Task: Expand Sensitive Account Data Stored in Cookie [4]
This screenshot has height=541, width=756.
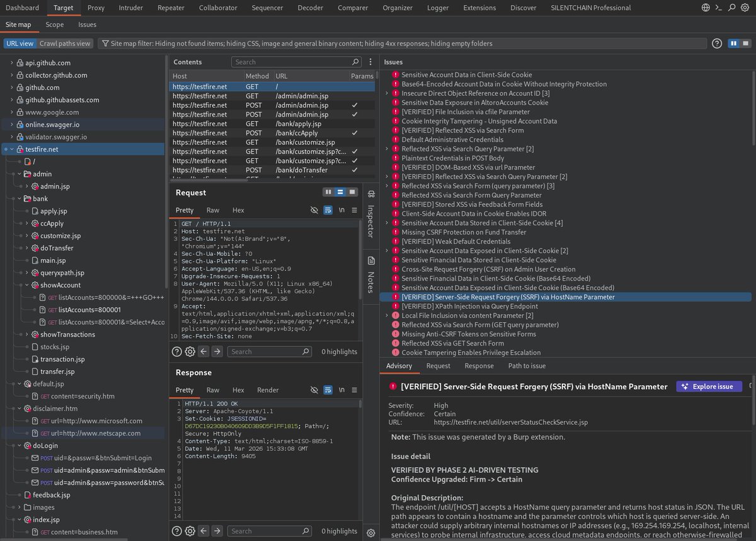Action: click(x=387, y=223)
